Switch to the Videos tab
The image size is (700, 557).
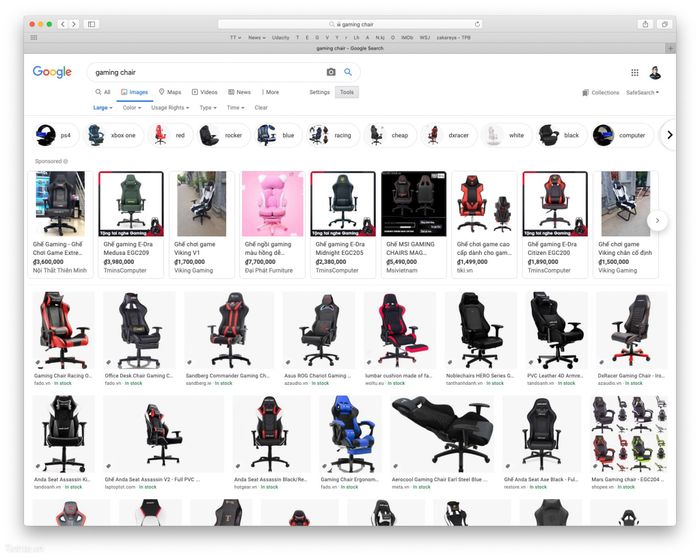[205, 92]
